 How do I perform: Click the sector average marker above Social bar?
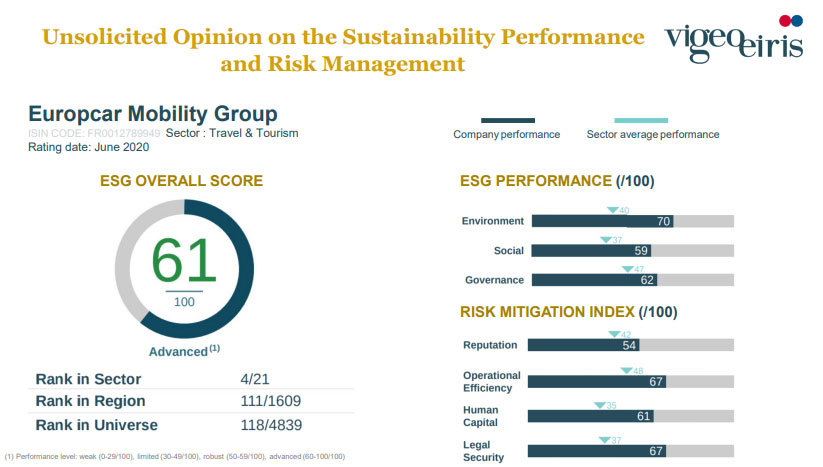tap(605, 240)
